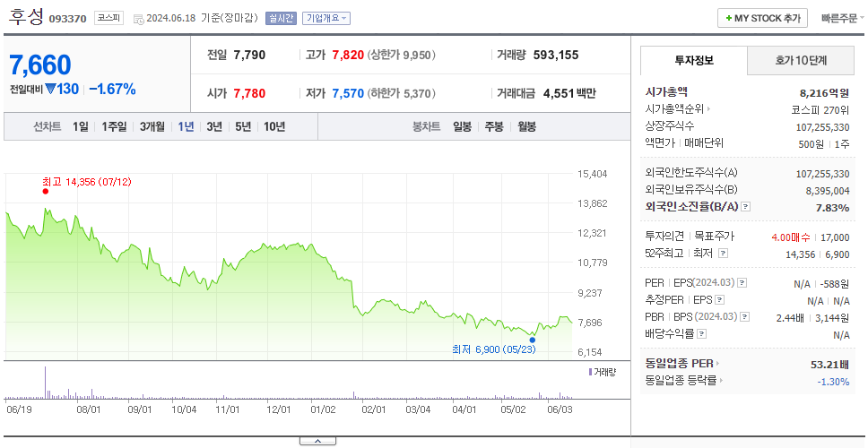Click the 후성 stock name heading
This screenshot has height=448, width=868.
click(x=25, y=17)
